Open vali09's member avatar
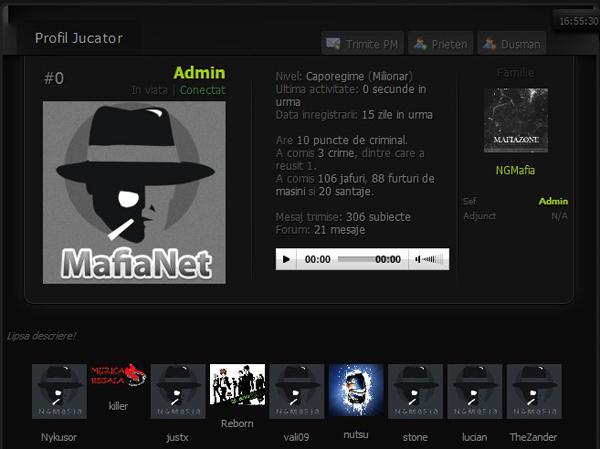 coord(296,391)
